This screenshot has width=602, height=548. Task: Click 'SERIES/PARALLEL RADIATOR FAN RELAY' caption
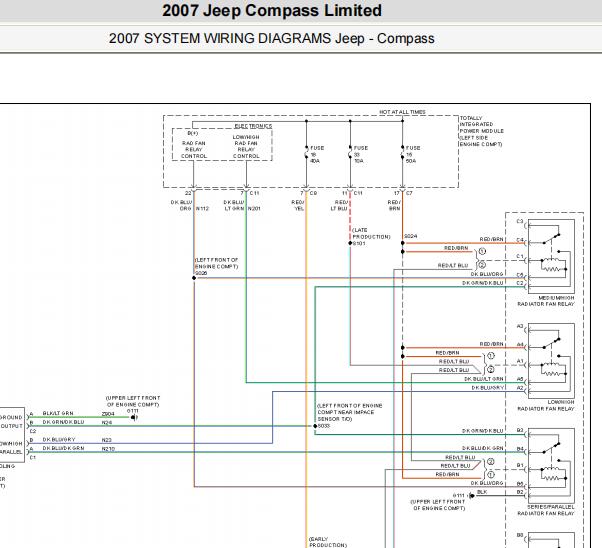(x=546, y=510)
